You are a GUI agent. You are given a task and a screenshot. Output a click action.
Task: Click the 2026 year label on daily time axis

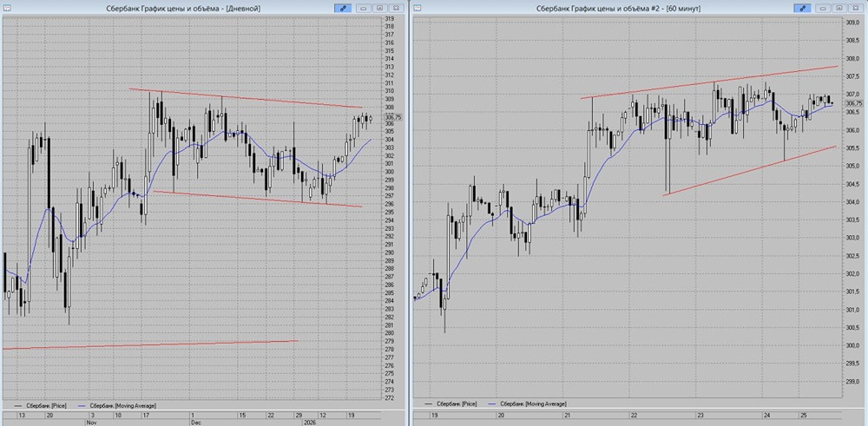[x=308, y=421]
